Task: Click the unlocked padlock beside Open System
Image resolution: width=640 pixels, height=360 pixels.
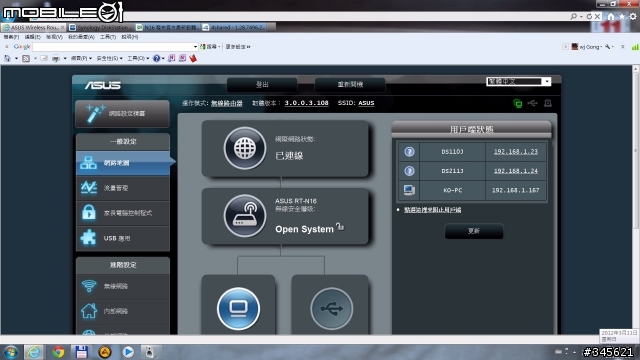Action: (x=340, y=226)
